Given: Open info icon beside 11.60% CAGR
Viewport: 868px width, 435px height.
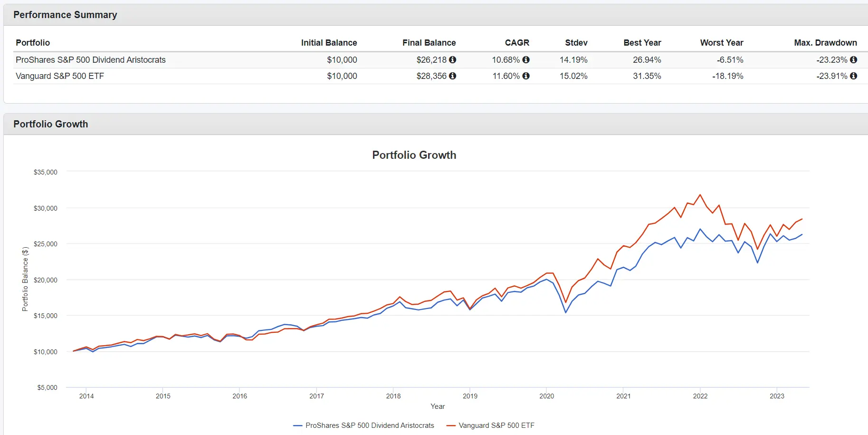Looking at the screenshot, I should coord(526,76).
